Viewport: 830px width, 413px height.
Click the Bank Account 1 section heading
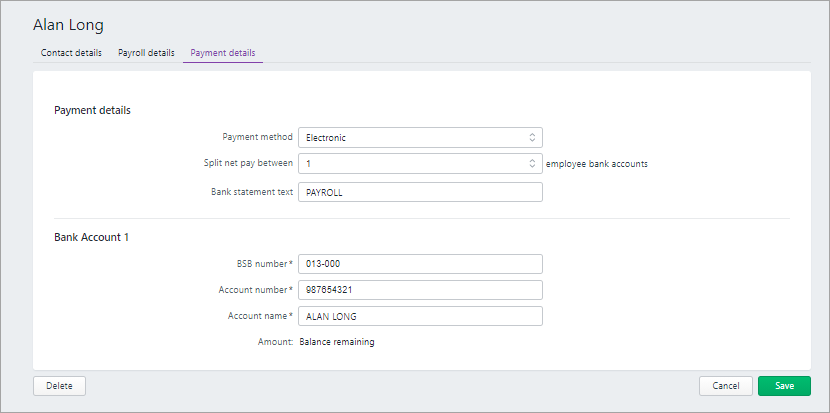click(91, 237)
